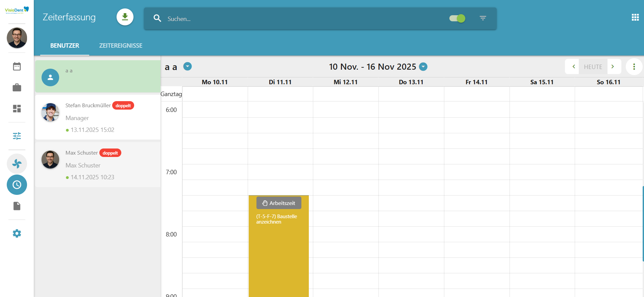Go to the next week arrow
Screen dimensions: 644x297
[613, 67]
